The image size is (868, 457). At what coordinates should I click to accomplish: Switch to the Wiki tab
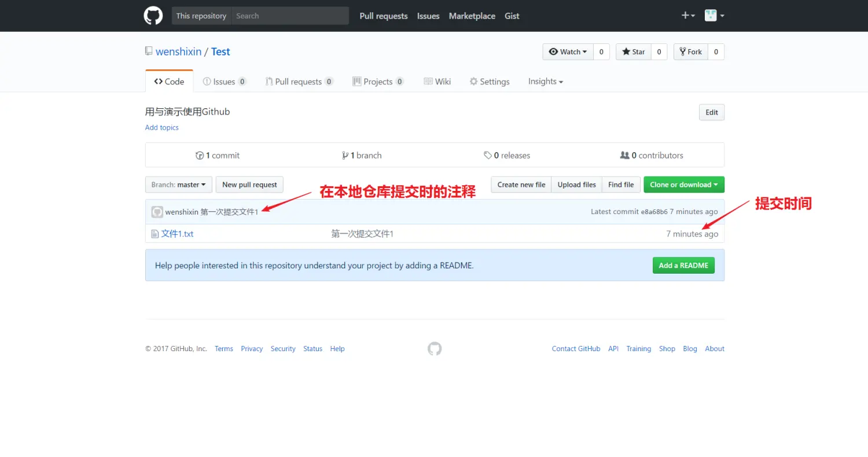[x=437, y=82]
